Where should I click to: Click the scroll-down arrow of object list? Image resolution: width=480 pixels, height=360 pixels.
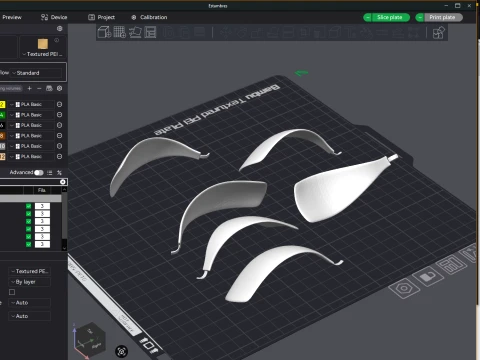64,248
